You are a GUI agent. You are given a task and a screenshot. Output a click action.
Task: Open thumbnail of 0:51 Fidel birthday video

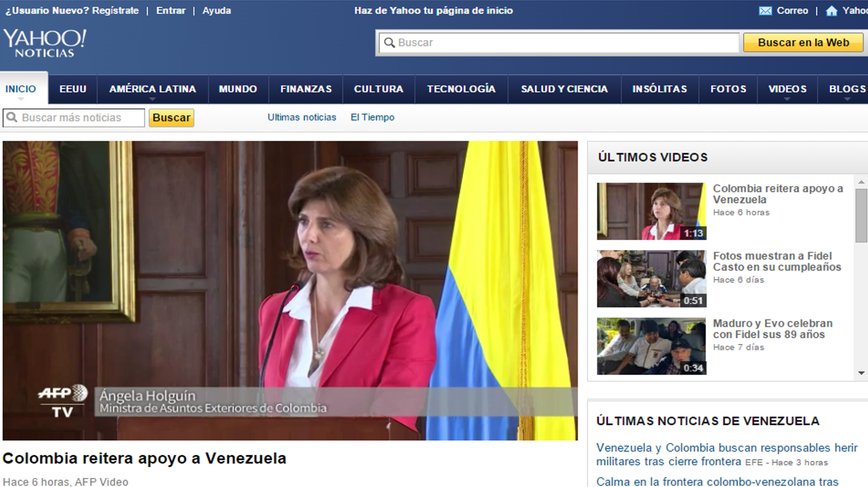point(651,278)
